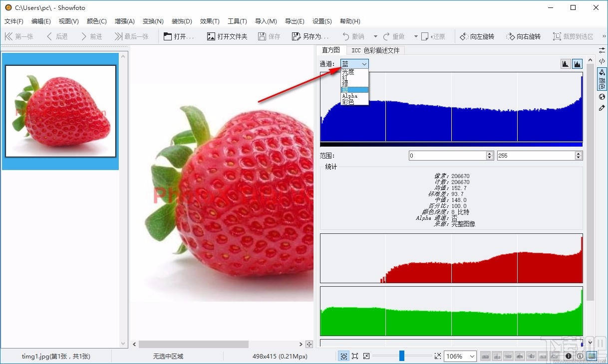
Task: Click 裁剪到选区 crop to selection
Action: pyautogui.click(x=573, y=36)
